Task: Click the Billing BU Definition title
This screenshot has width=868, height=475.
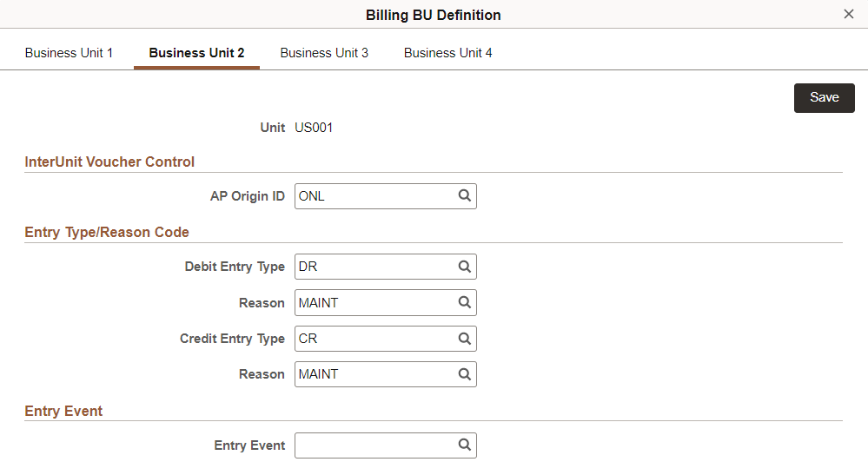Action: point(433,15)
